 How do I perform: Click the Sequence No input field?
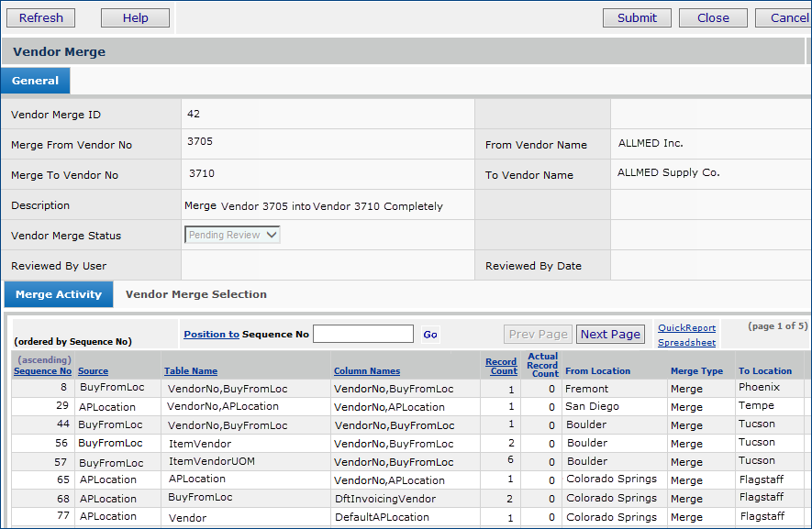(363, 334)
